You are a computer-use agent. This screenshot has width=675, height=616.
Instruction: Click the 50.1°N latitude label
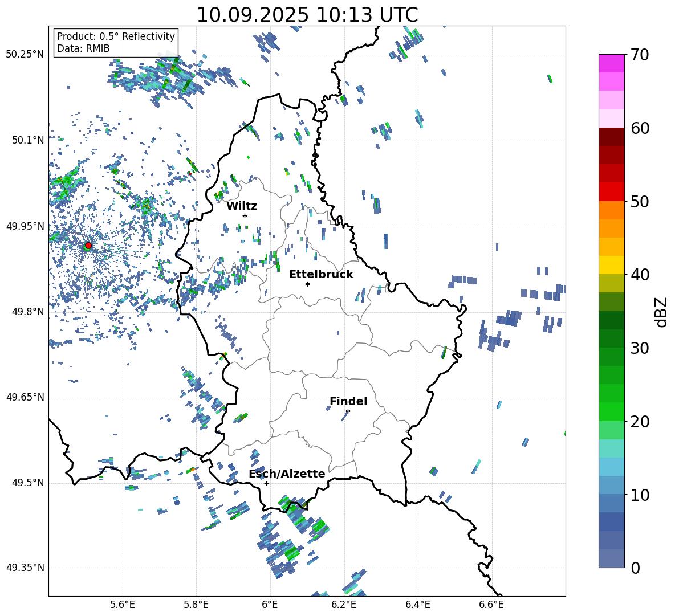(28, 140)
